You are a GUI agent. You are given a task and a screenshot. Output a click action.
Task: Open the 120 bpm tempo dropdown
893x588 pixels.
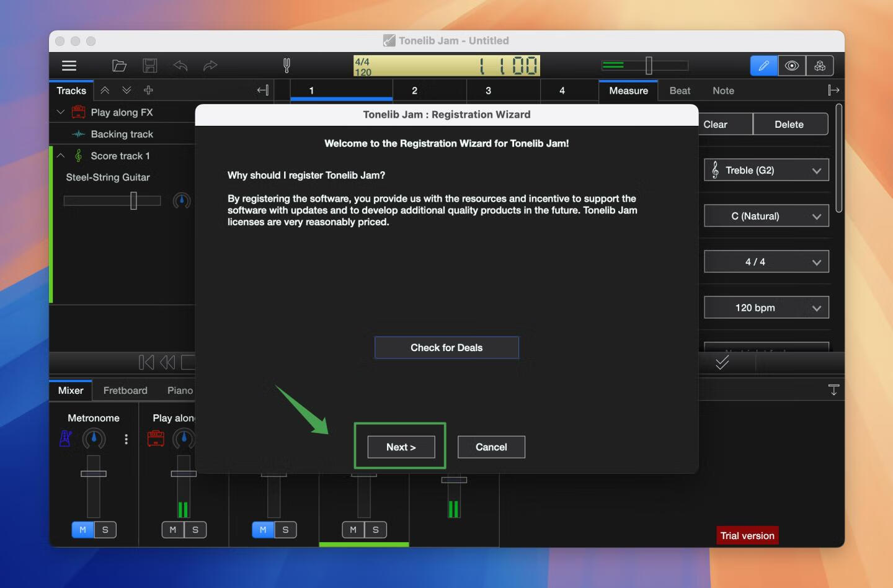(x=766, y=308)
